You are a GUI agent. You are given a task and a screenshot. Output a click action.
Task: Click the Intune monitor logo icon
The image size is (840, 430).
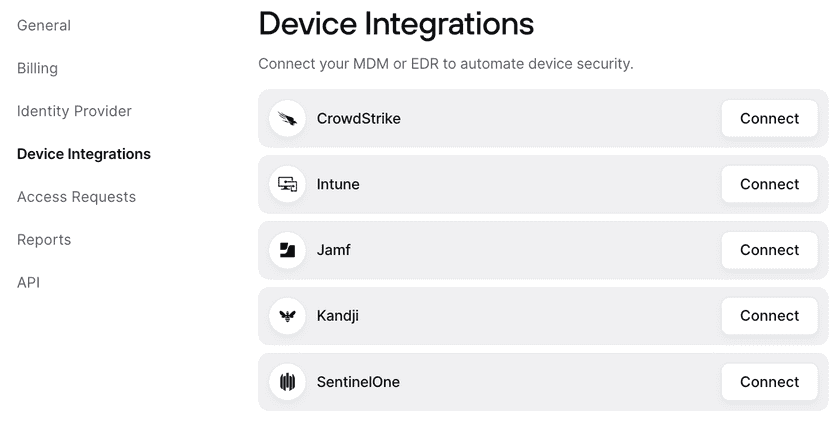pyautogui.click(x=287, y=184)
